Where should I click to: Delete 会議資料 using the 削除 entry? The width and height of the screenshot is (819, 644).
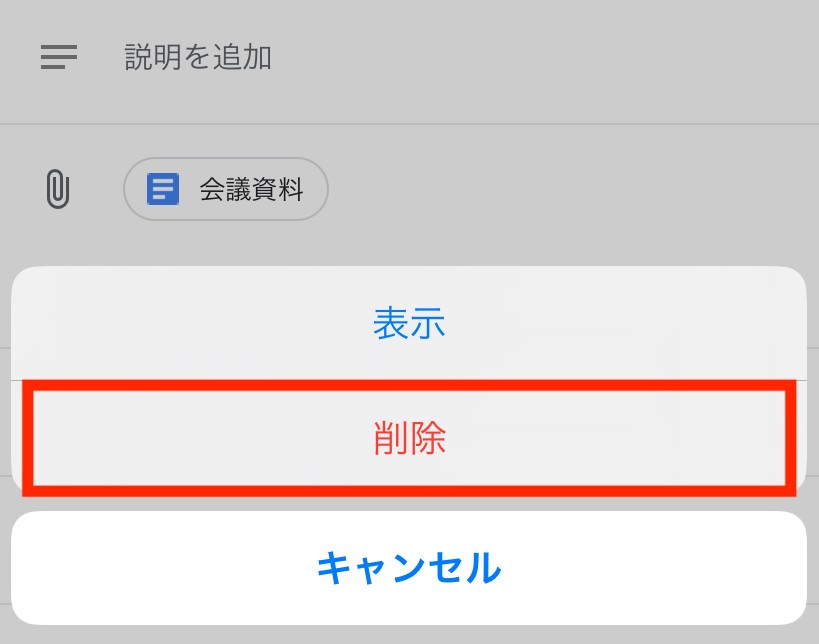[x=409, y=438]
